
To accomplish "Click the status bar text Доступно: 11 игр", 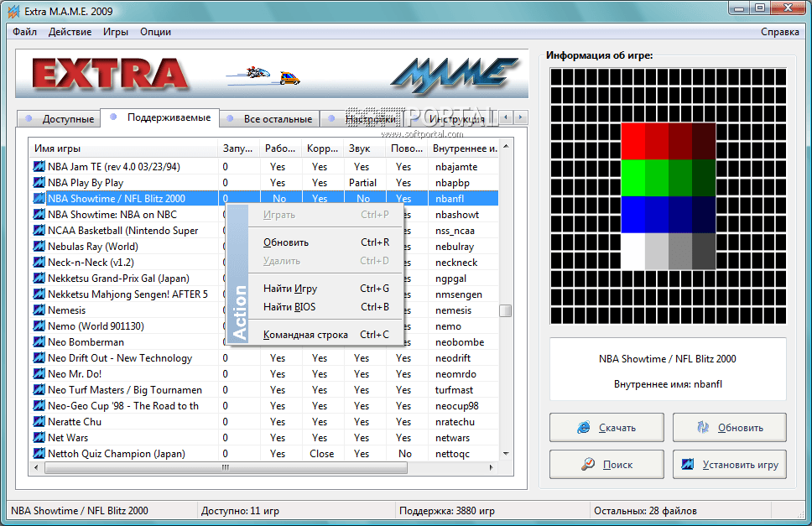I will (x=240, y=511).
